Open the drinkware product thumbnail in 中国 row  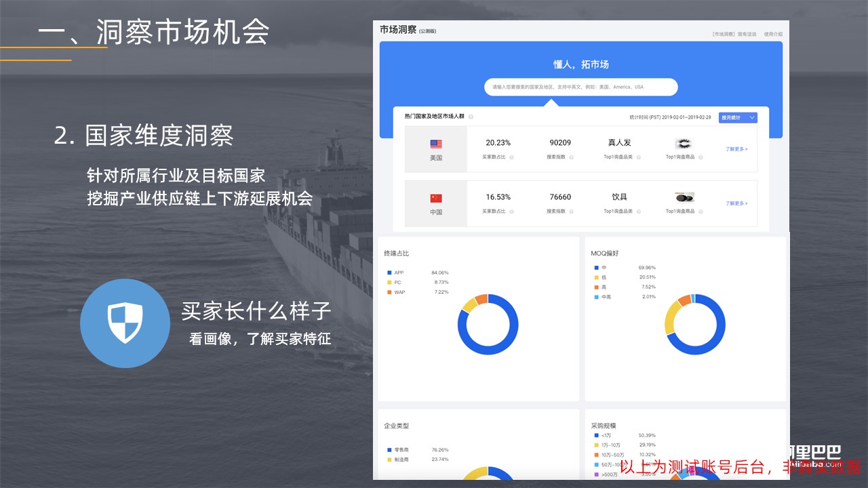[684, 197]
